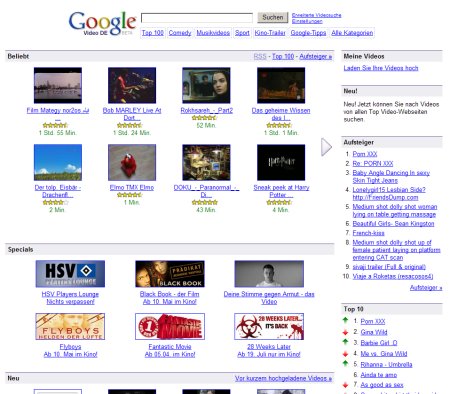
Task: Open Top 100 link in Beliebt header
Action: tap(283, 56)
